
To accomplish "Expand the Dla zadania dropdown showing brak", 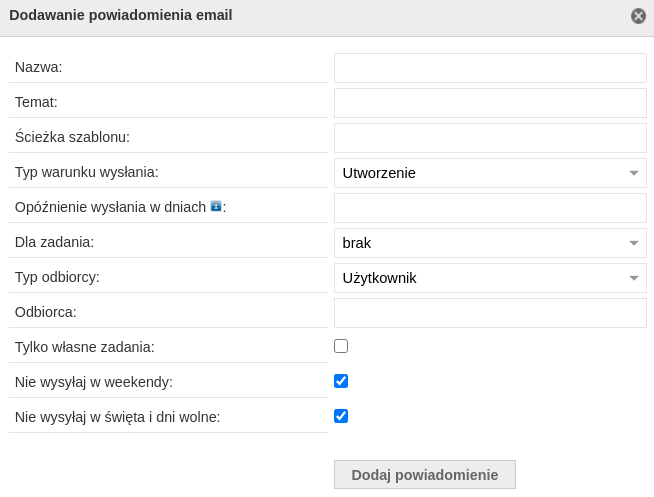I will click(x=490, y=243).
